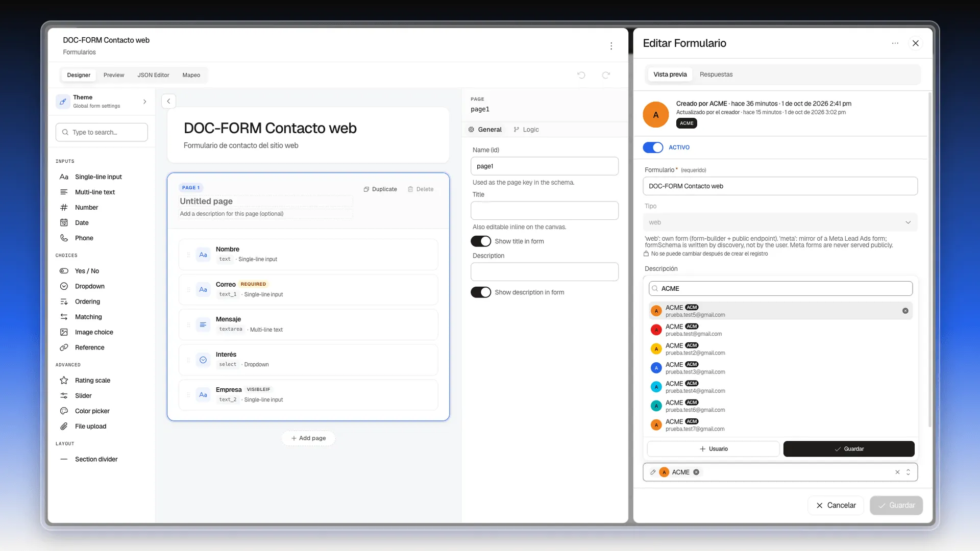Open the more options menu in Editar Formulario
980x551 pixels.
pyautogui.click(x=895, y=43)
